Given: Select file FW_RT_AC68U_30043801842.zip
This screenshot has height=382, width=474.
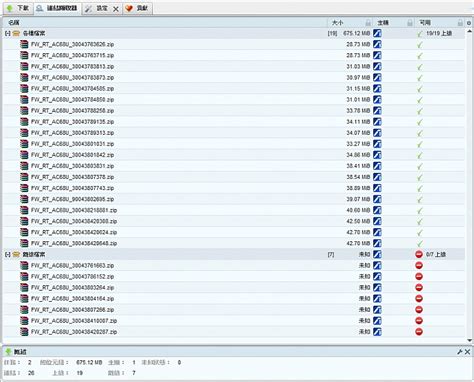Looking at the screenshot, I should click(73, 155).
